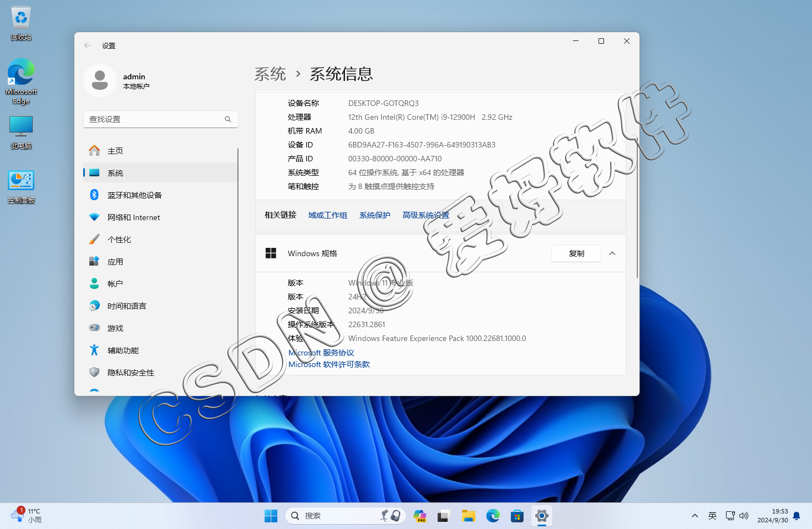Screen dimensions: 812x529
Task: Select the device name DESKTOP-GOTQRQ3
Action: pyautogui.click(x=383, y=103)
